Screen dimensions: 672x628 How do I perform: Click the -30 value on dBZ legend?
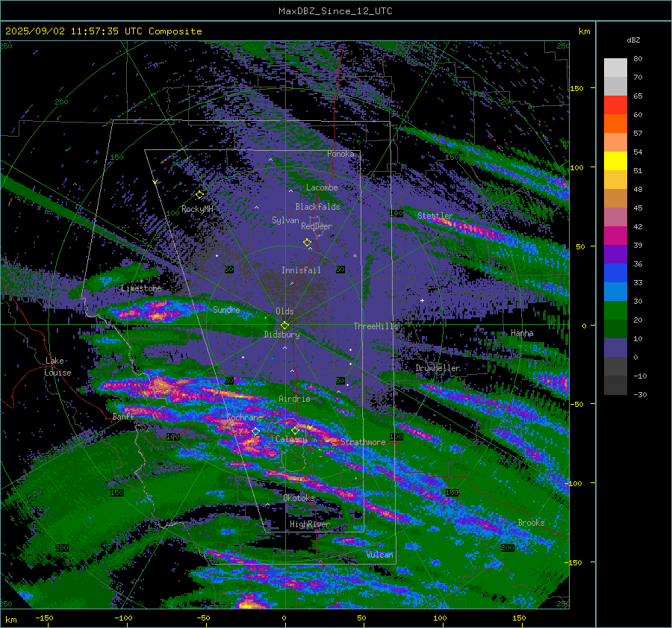point(640,394)
